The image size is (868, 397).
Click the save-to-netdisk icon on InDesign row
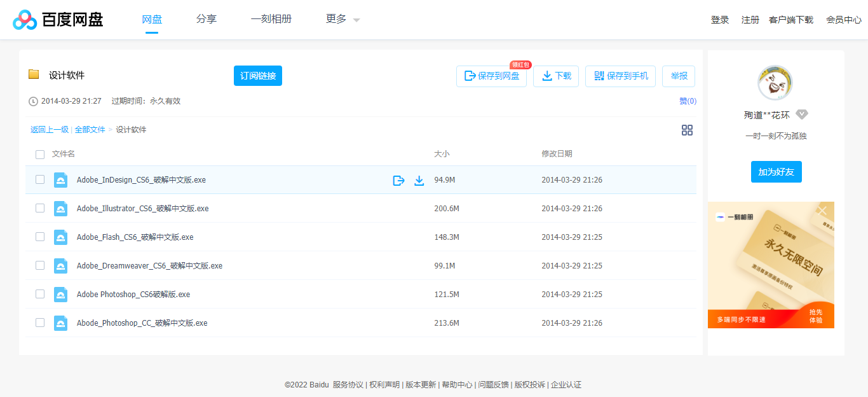398,180
